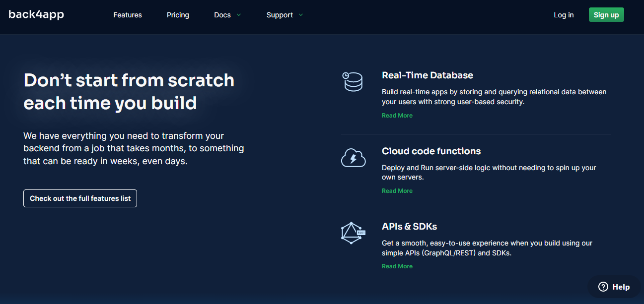Select Pricing in the navigation bar
Image resolution: width=644 pixels, height=304 pixels.
coord(178,15)
